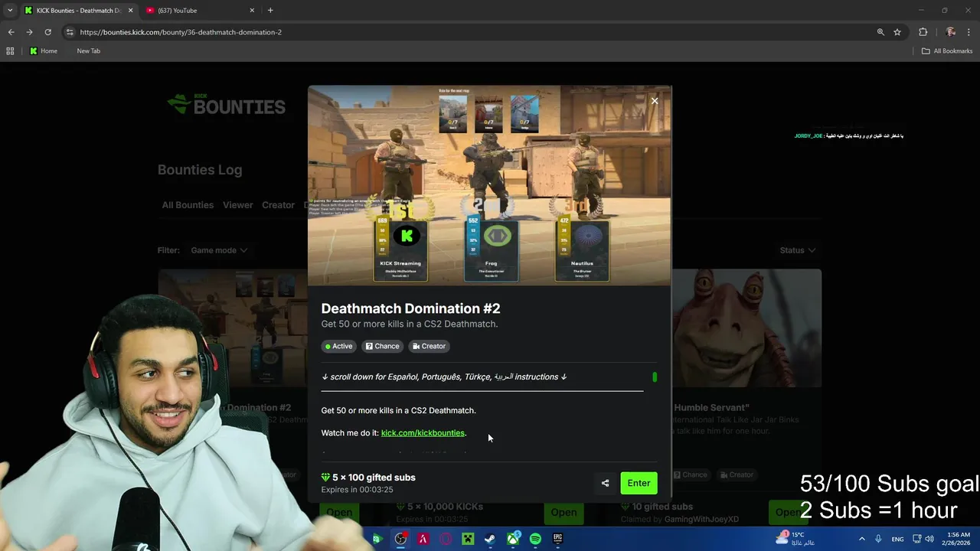
Task: Select the All Bounties tab
Action: pyautogui.click(x=188, y=205)
